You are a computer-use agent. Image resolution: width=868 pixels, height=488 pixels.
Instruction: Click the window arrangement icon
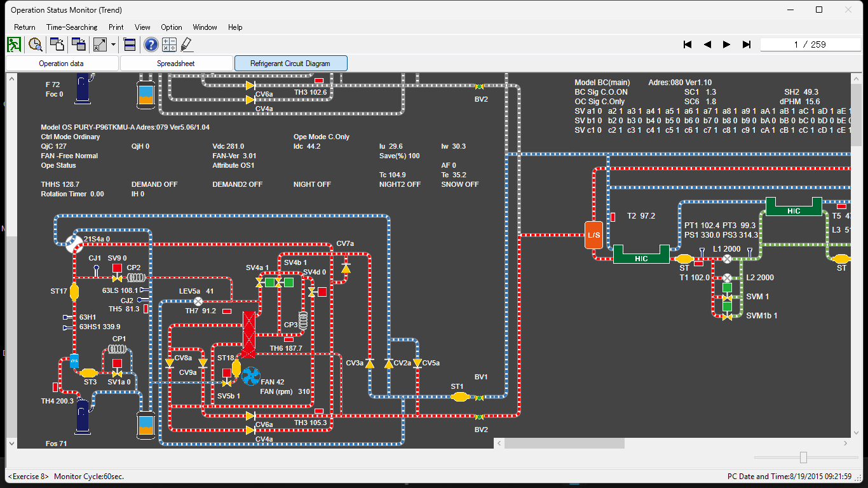pos(128,44)
